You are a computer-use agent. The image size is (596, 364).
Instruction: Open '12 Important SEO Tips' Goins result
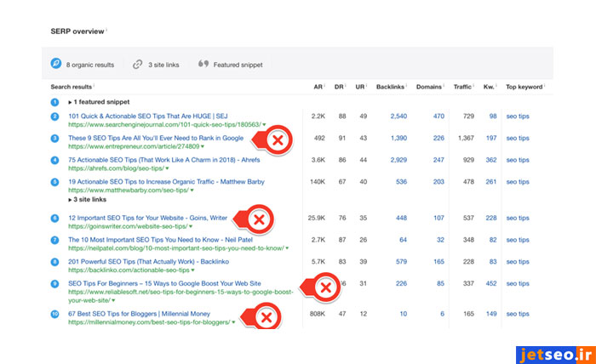148,218
